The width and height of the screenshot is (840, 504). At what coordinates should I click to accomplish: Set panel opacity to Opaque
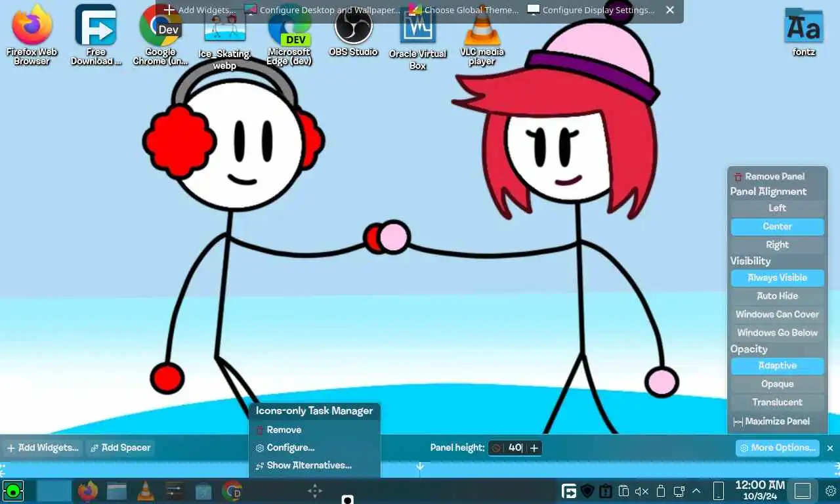pos(777,384)
